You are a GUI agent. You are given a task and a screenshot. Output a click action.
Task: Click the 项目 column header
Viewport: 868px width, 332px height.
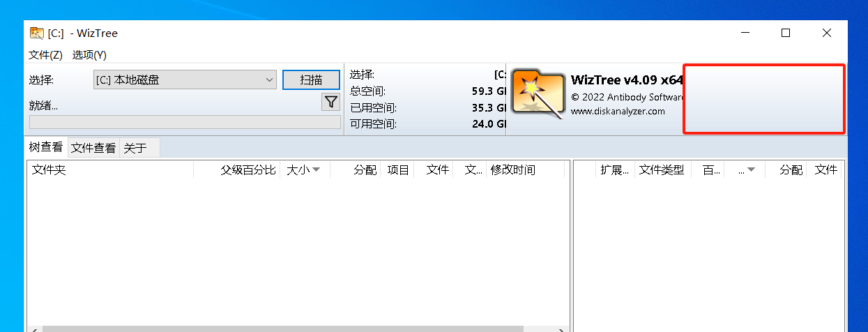(x=398, y=169)
